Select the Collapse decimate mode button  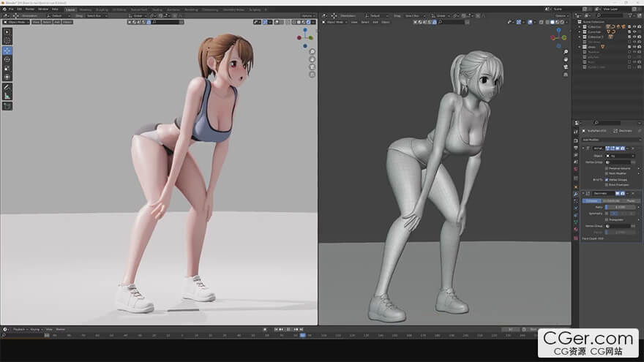coord(591,200)
